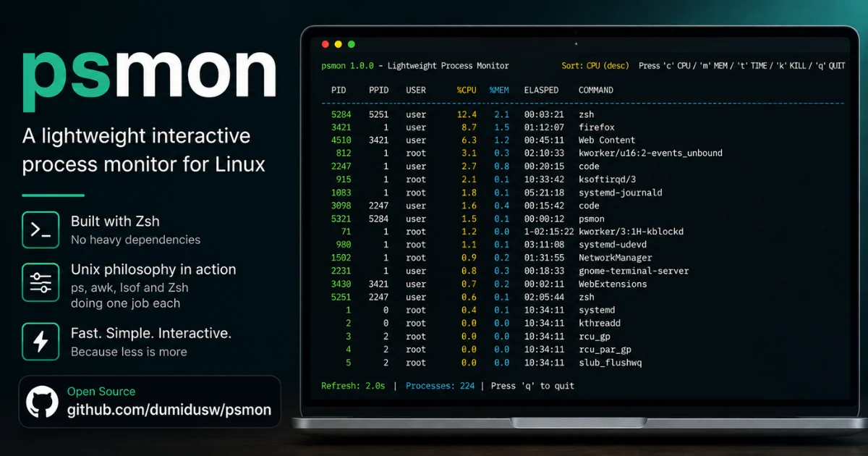Viewport: 868px width, 456px height.
Task: Click kworker/u16:2-events_unbound command
Action: pos(650,153)
